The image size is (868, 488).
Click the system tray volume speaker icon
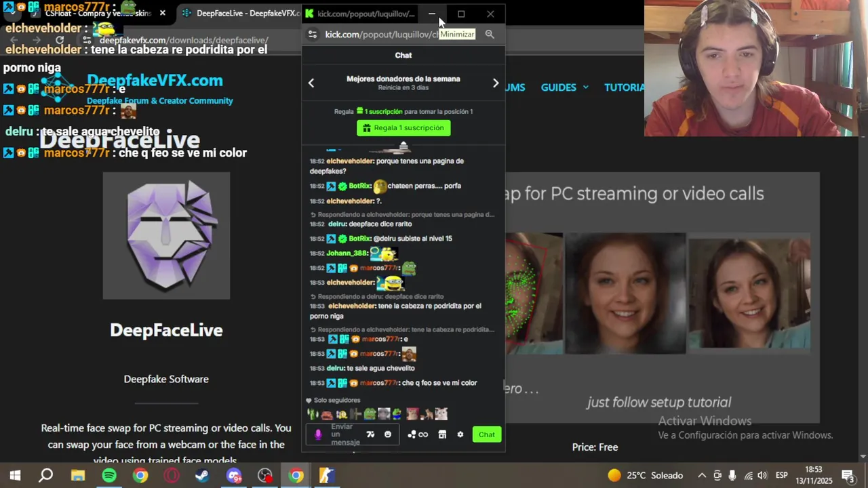[763, 476]
